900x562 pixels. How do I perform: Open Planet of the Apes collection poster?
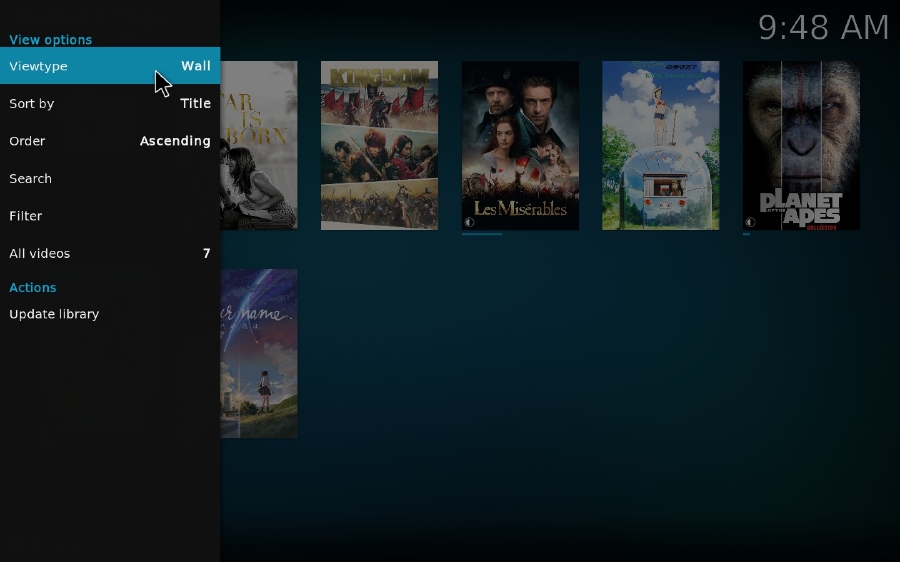tap(801, 145)
